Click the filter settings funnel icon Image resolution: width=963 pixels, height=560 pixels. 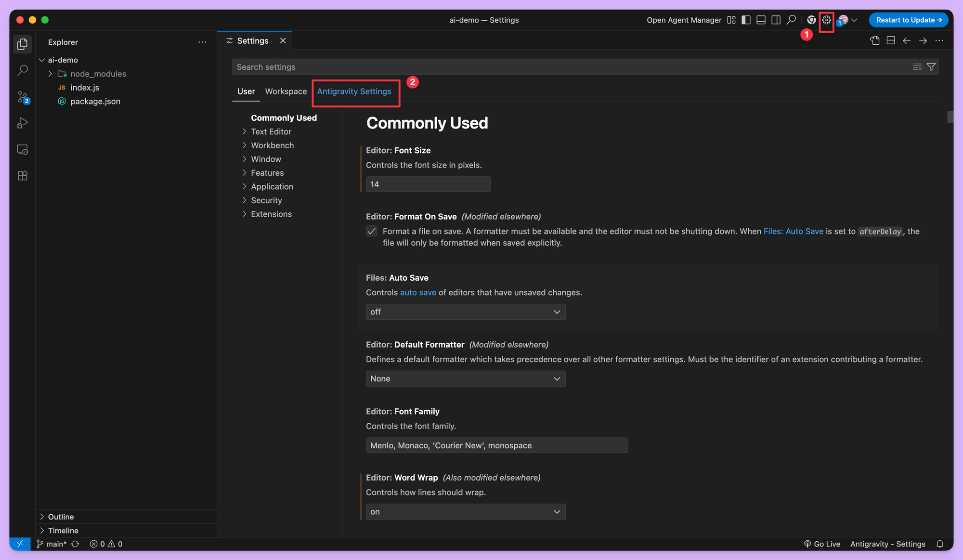(931, 67)
